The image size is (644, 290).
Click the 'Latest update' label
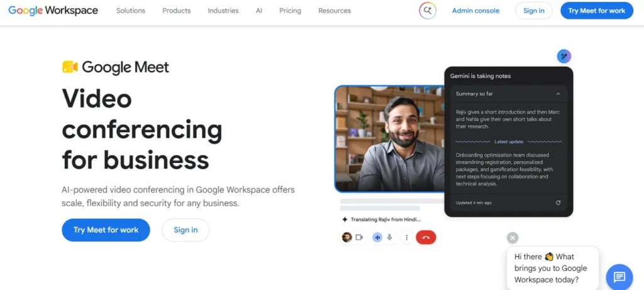[509, 142]
